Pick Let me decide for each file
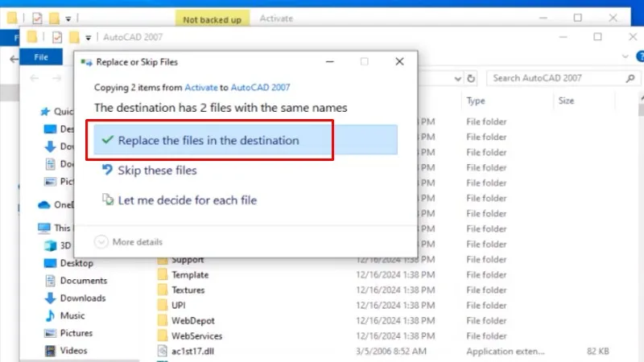 tap(187, 200)
